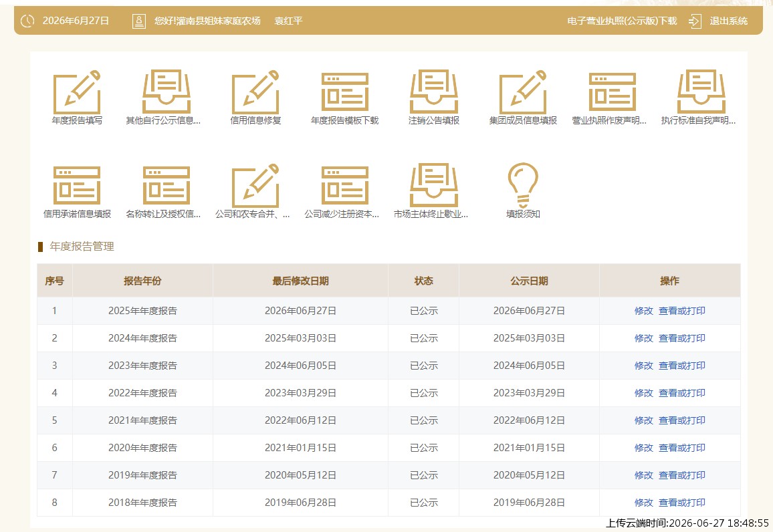Open 执行标准自我声明 icon
This screenshot has width=773, height=532.
pyautogui.click(x=701, y=92)
